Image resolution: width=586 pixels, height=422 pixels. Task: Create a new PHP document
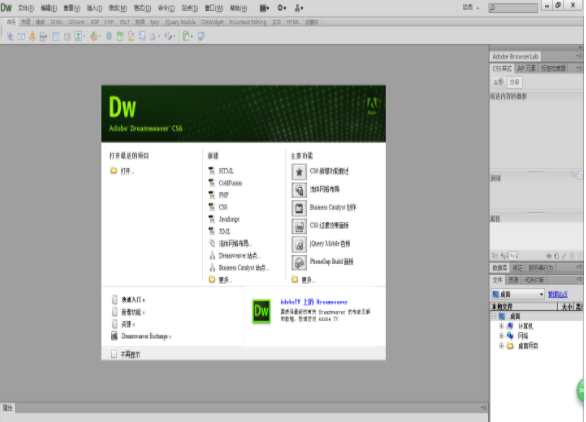pos(223,195)
